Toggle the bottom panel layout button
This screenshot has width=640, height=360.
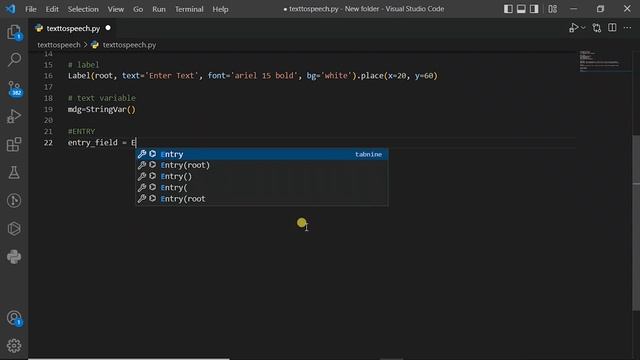tap(521, 9)
